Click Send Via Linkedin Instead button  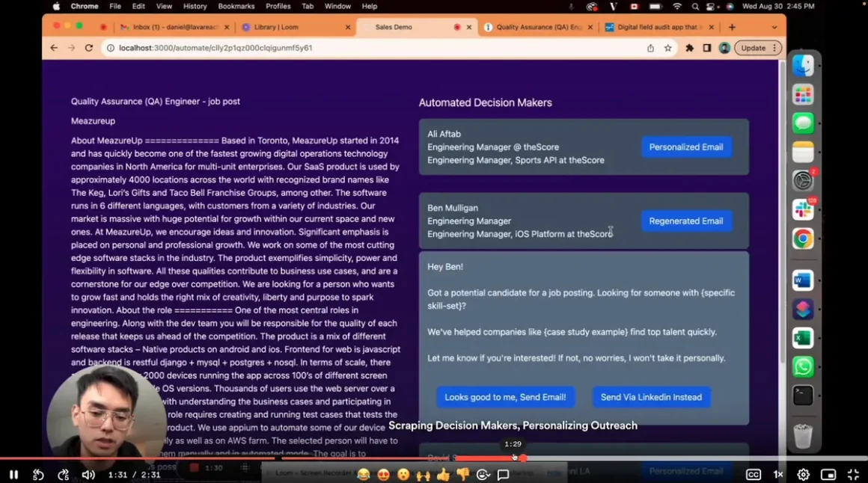pos(651,397)
